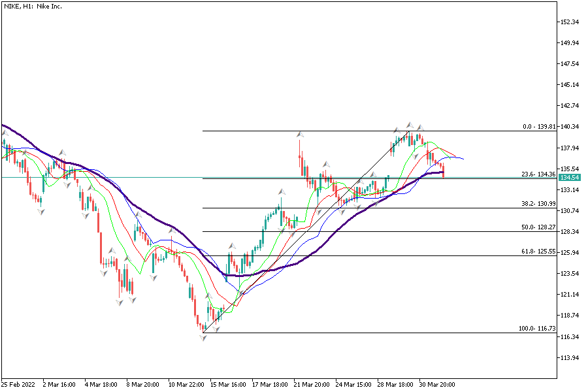This screenshot has width=588, height=392.
Task: Click the 152.34 value on the price axis
Action: (570, 22)
